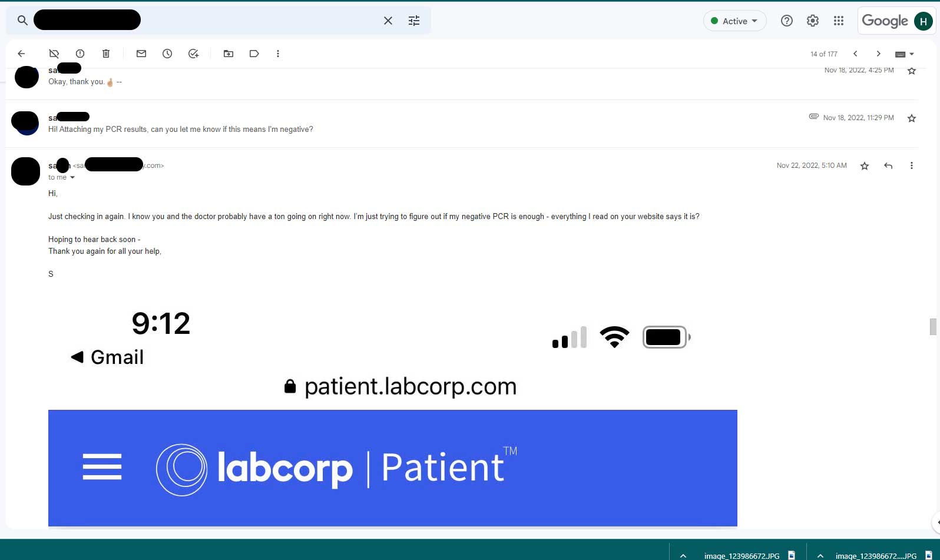Image resolution: width=940 pixels, height=560 pixels.
Task: Snooze the conversation with the clock icon
Action: (167, 54)
